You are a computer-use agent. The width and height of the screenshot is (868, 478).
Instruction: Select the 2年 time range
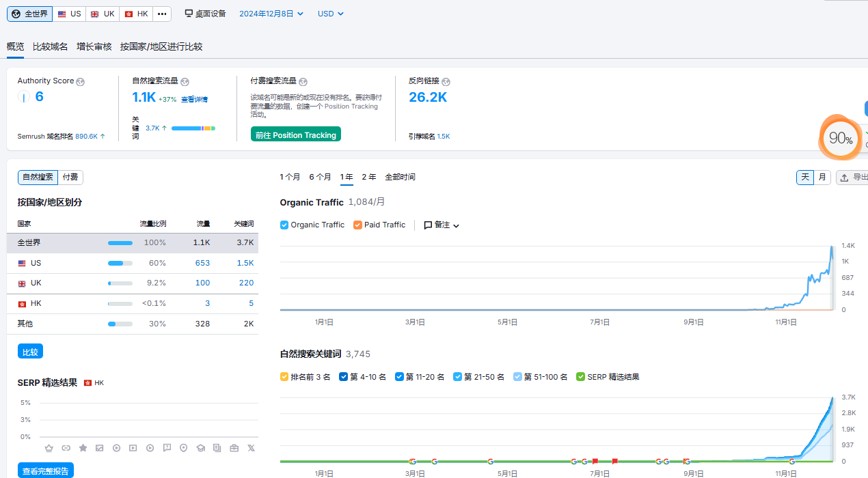coord(369,178)
